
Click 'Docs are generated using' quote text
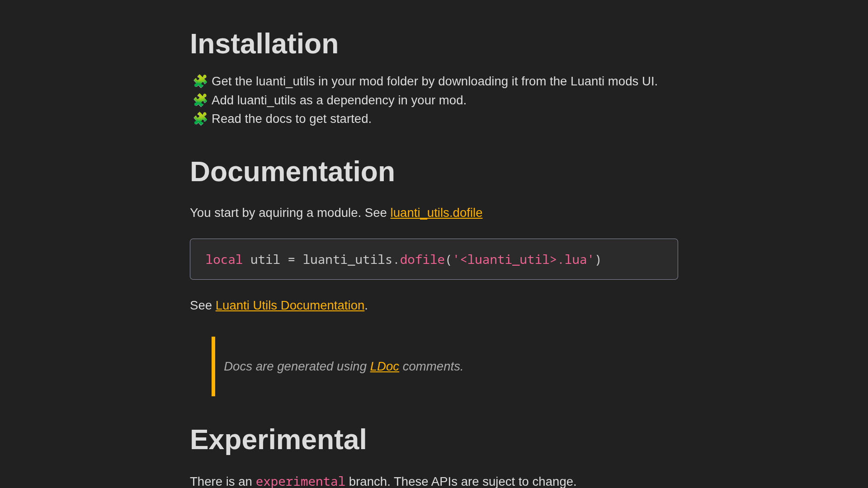295,366
